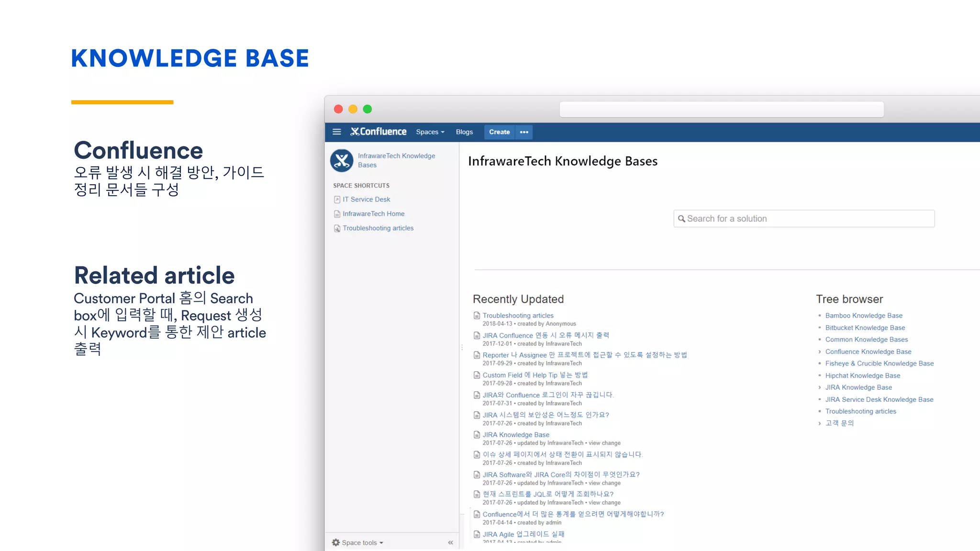Click the IT Service Desk shortcut icon

point(337,199)
